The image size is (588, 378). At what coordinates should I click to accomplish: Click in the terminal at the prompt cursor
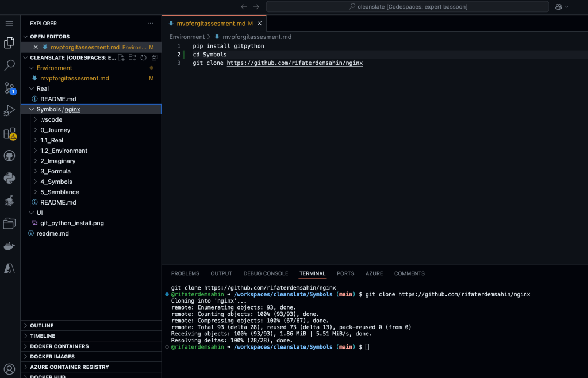coord(367,347)
